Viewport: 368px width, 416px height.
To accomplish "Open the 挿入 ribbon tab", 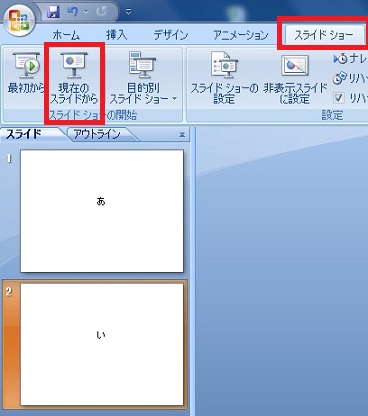I will [x=117, y=35].
